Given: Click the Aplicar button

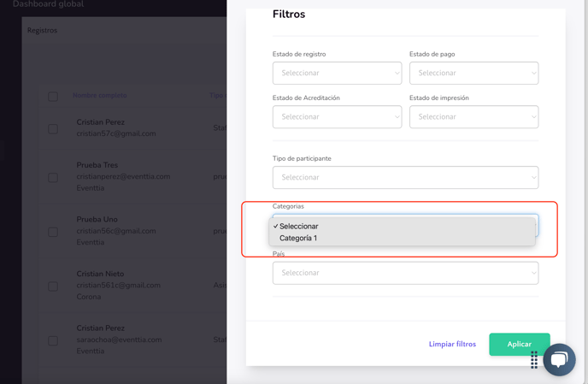Looking at the screenshot, I should (519, 344).
